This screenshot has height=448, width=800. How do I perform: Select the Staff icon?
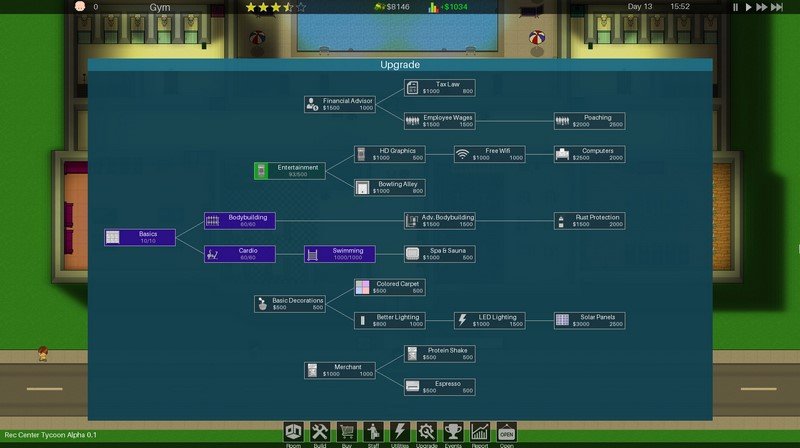[373, 431]
